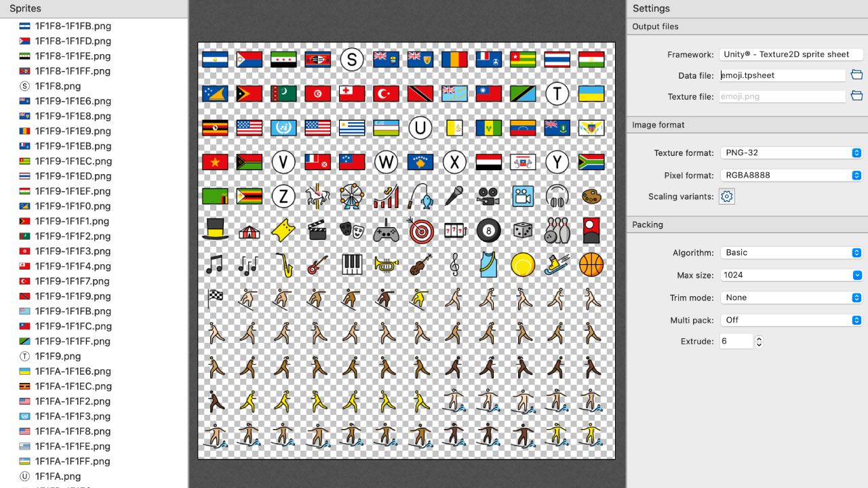
Task: Browse for Texture file folder
Action: click(x=856, y=96)
